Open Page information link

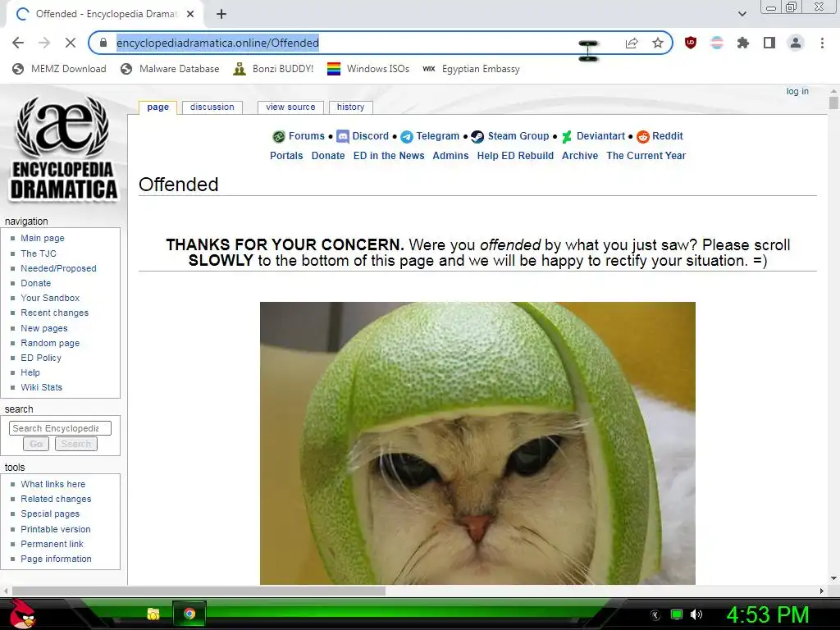click(57, 559)
